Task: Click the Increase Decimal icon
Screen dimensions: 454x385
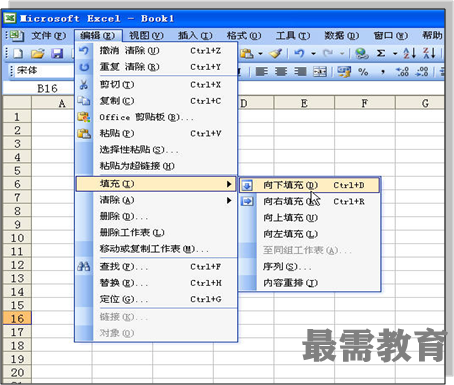Action: tap(402, 71)
